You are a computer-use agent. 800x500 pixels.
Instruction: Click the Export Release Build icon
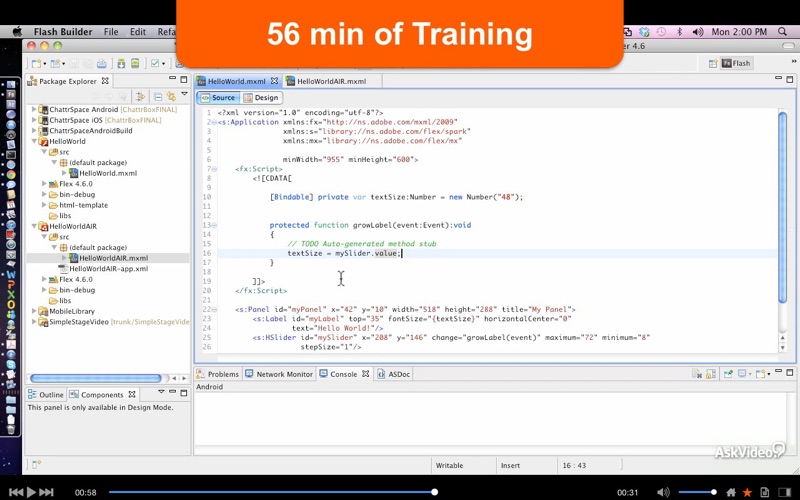(121, 63)
